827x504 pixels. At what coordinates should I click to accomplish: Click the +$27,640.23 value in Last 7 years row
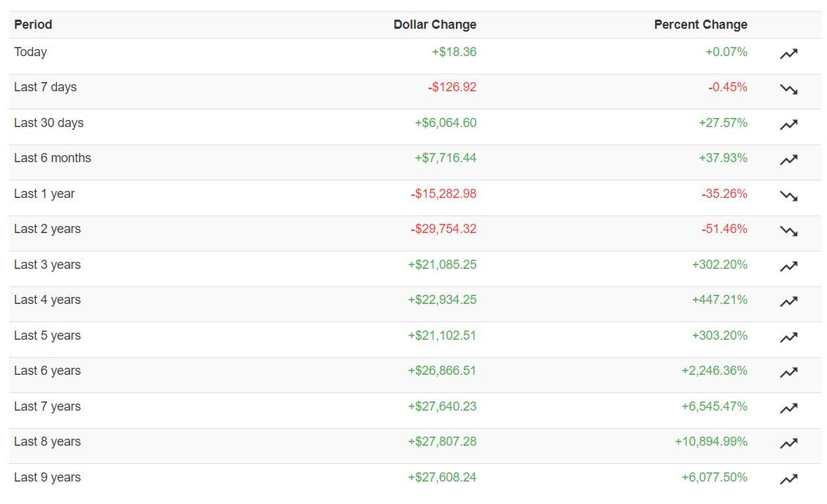click(x=441, y=406)
